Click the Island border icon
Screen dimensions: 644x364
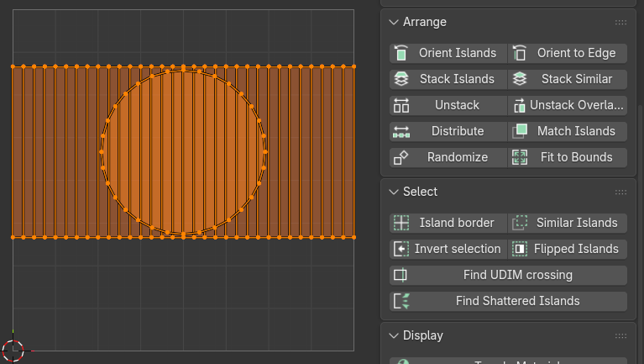(401, 223)
